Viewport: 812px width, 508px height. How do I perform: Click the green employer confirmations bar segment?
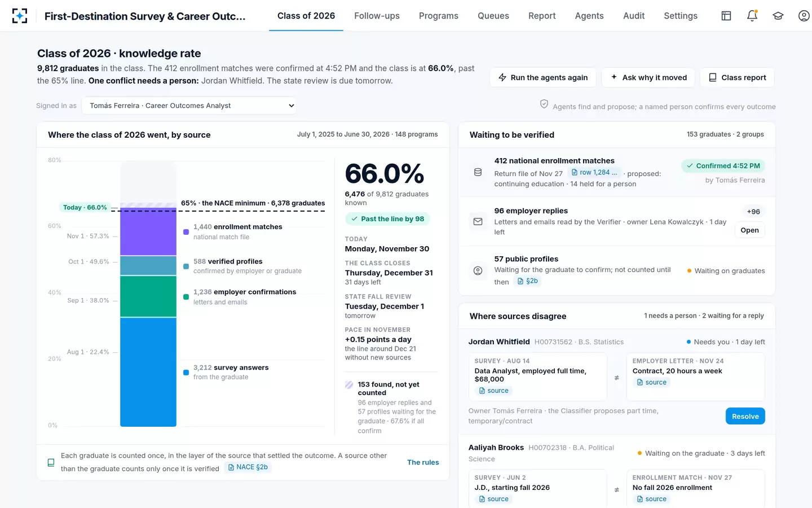148,296
